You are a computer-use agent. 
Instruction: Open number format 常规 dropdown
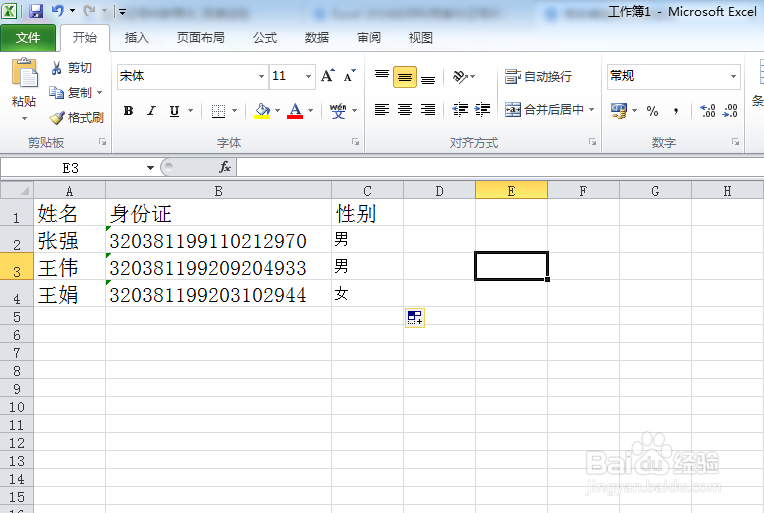(x=733, y=76)
